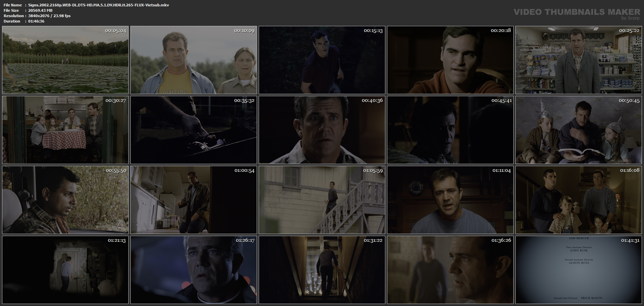The width and height of the screenshot is (644, 306).
Task: Choose the family thumbnail at 01:16:08
Action: click(578, 200)
